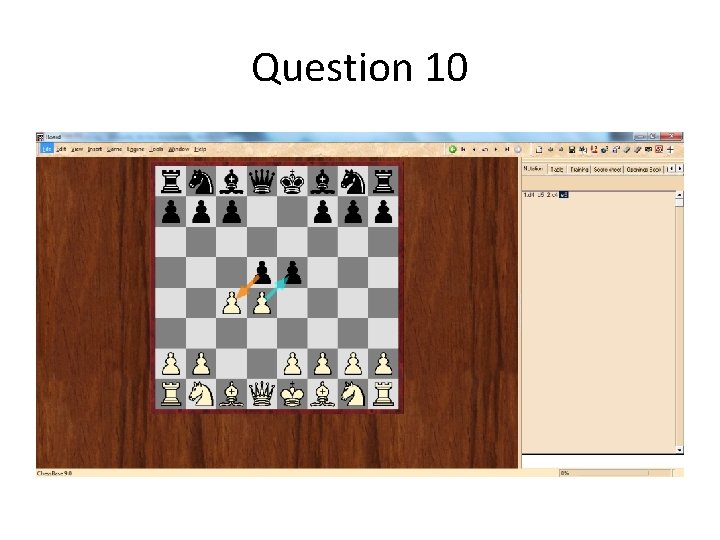This screenshot has width=720, height=540.
Task: Open the Engine menu
Action: 135,149
